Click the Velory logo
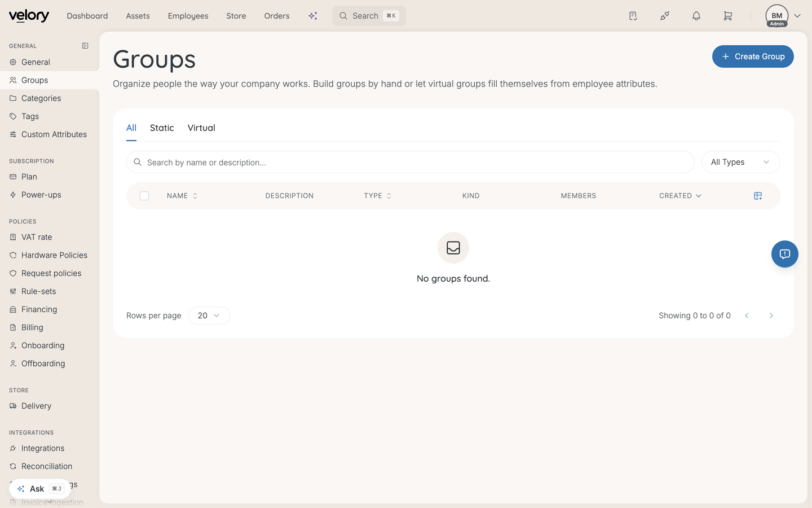This screenshot has width=812, height=508. tap(29, 16)
